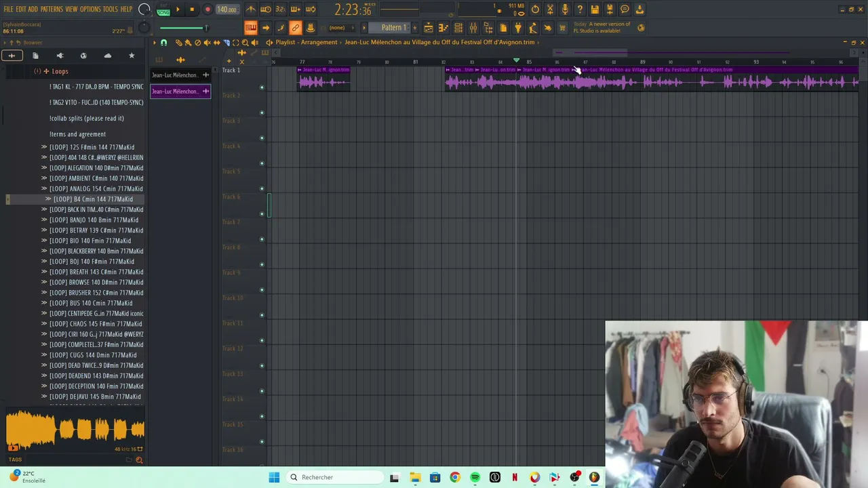Screen dimensions: 868x488
Task: Toggle typing keyboard to piano icon
Action: [251, 28]
